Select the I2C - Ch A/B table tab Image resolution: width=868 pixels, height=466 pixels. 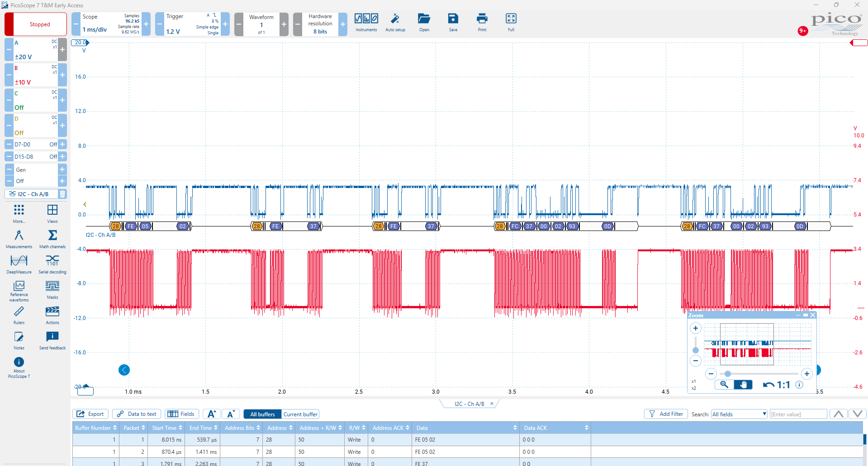(x=470, y=404)
